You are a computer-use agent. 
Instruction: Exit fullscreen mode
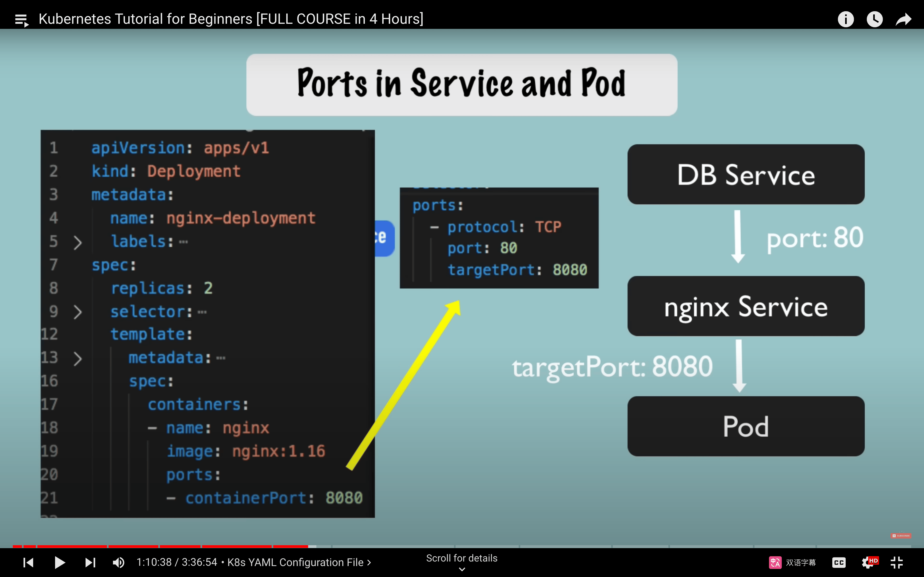[x=896, y=562]
